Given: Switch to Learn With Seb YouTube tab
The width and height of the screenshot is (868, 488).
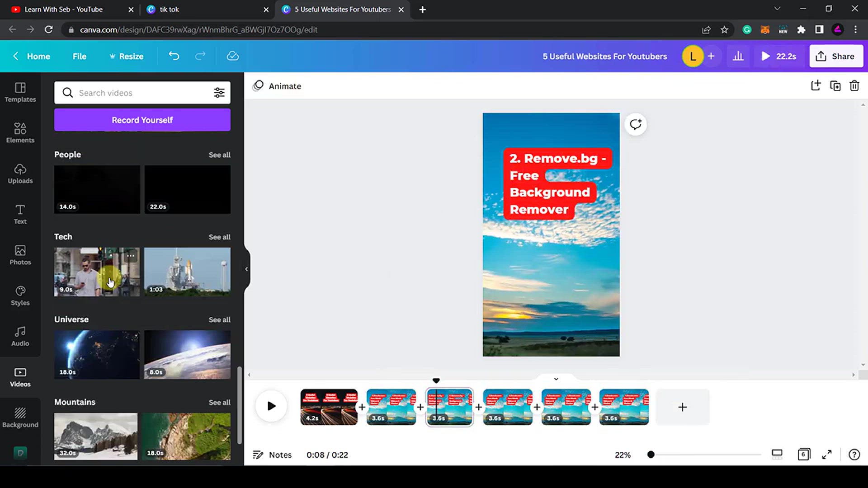Looking at the screenshot, I should pos(71,9).
